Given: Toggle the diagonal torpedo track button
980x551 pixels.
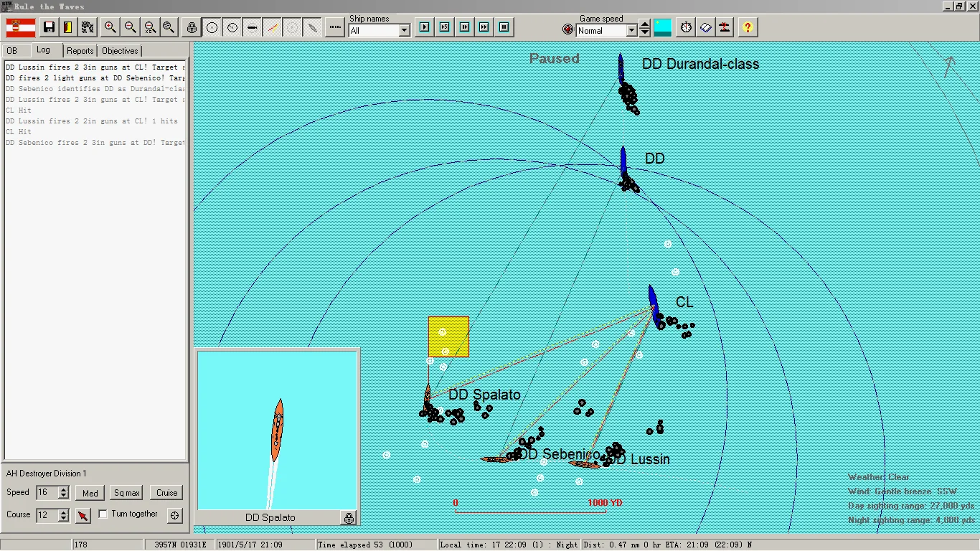Looking at the screenshot, I should pos(312,28).
